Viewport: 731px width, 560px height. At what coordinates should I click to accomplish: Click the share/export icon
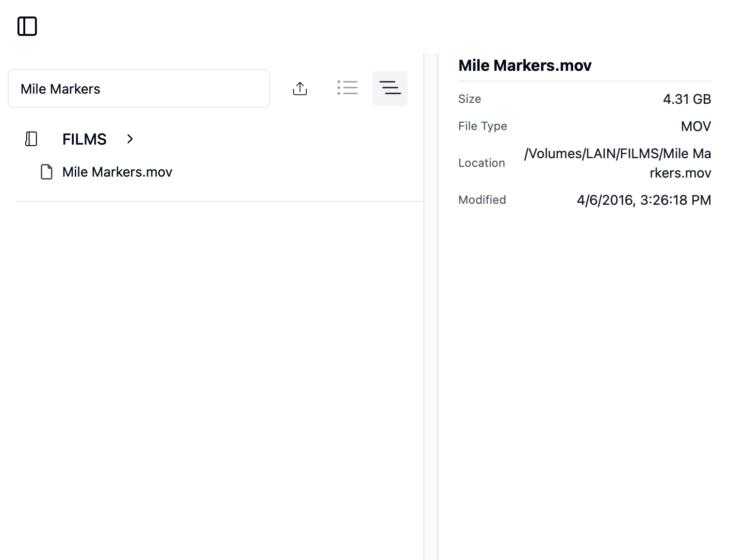pos(300,88)
